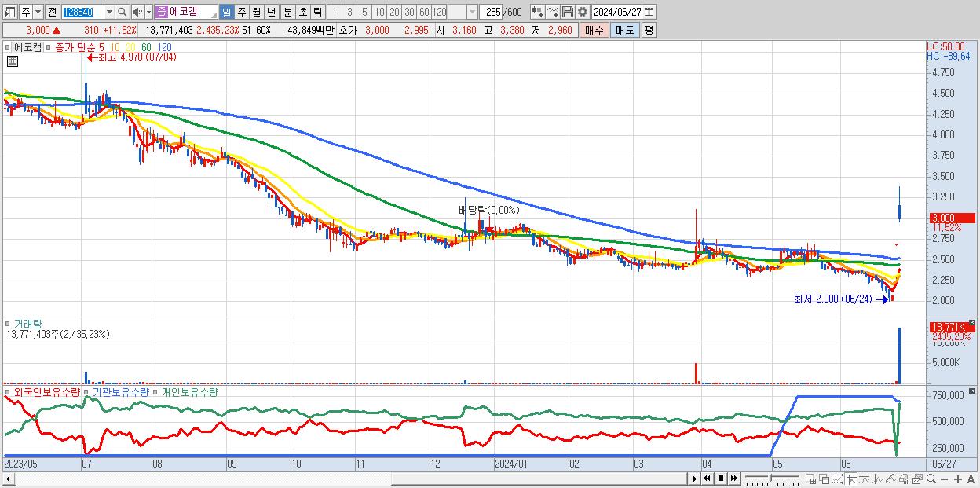The width and height of the screenshot is (980, 488).
Task: Toggle the 에코캡 price series marker
Action: pyautogui.click(x=7, y=47)
